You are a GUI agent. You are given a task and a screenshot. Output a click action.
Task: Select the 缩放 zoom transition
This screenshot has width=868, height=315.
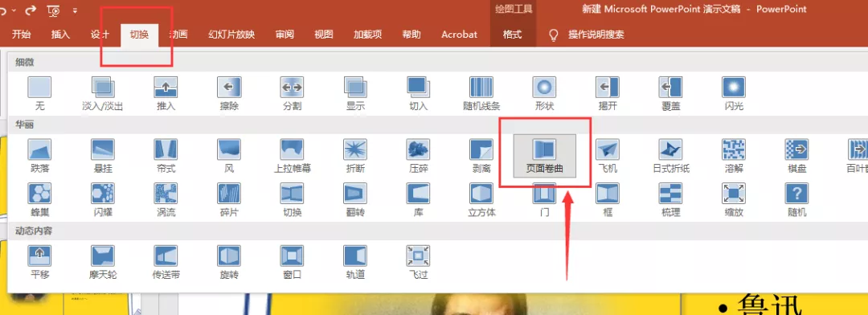coord(734,200)
